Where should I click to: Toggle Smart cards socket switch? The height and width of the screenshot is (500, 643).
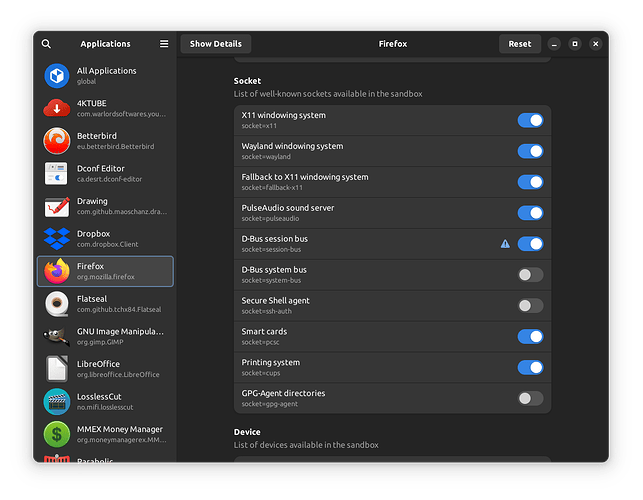point(530,337)
